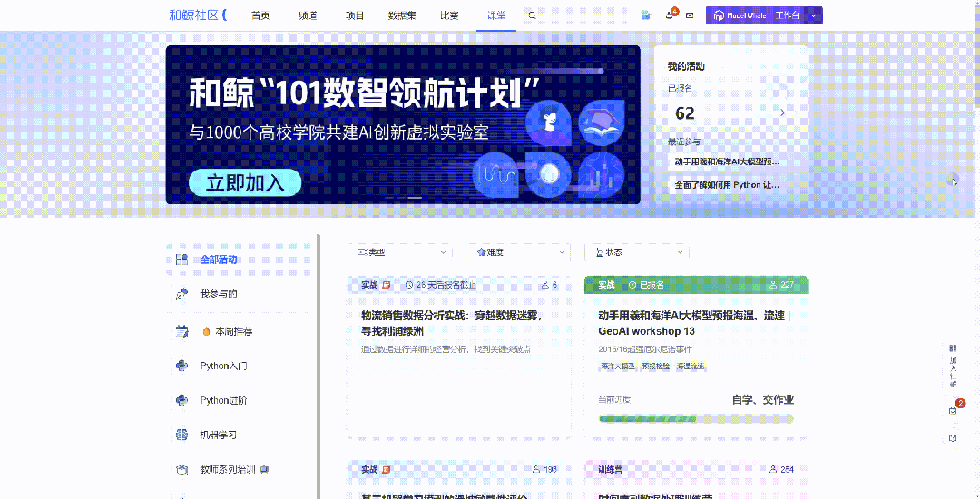Image resolution: width=980 pixels, height=499 pixels.
Task: Expand my registered activities chevron
Action: coord(782,113)
